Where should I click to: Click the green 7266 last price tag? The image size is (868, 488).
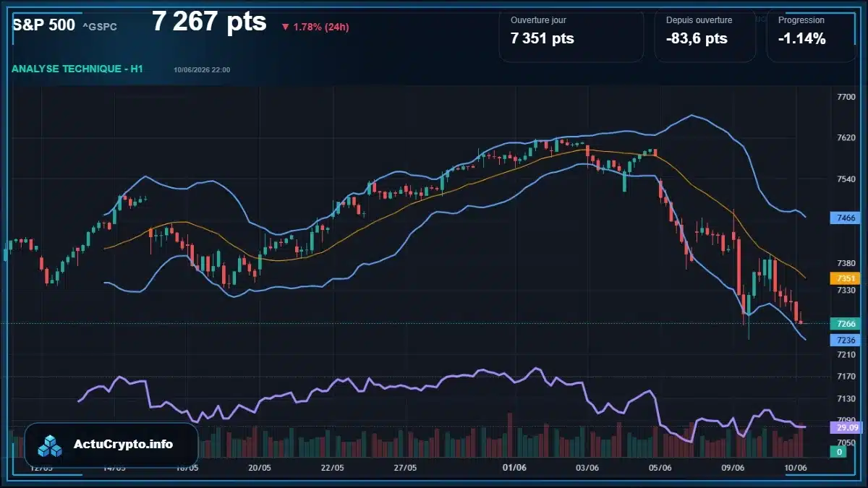846,324
